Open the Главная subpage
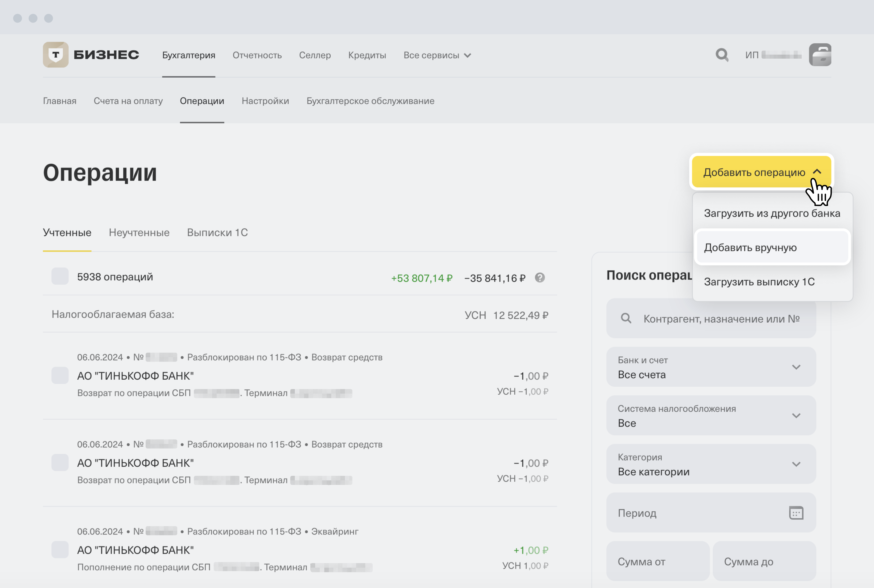The image size is (874, 588). (60, 101)
